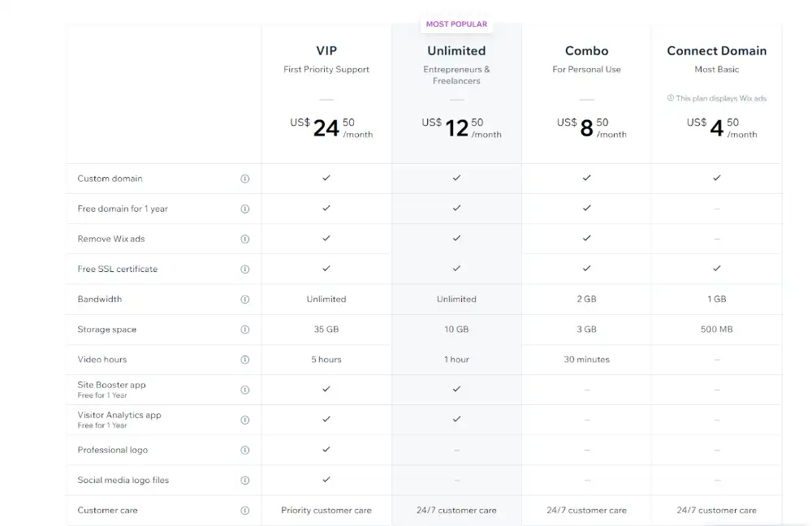This screenshot has height=526, width=812.
Task: Open the Professional logo info icon
Action: click(x=245, y=450)
